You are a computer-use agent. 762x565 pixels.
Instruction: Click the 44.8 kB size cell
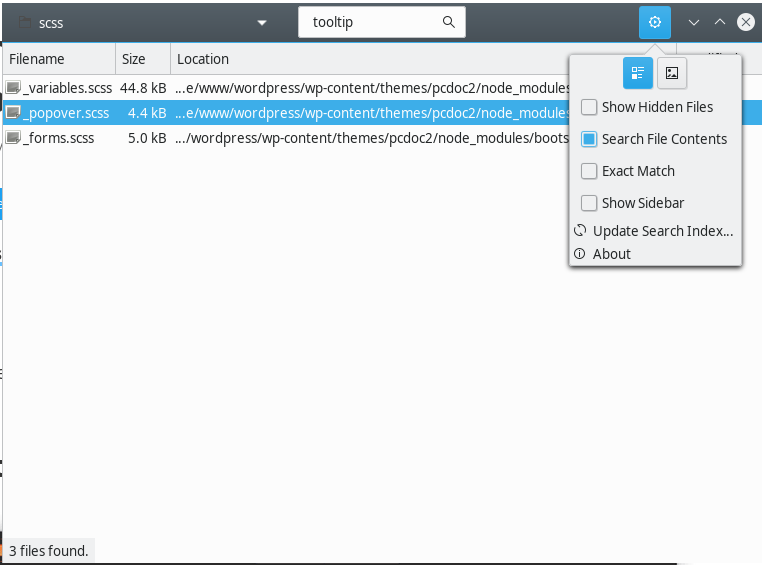[143, 88]
